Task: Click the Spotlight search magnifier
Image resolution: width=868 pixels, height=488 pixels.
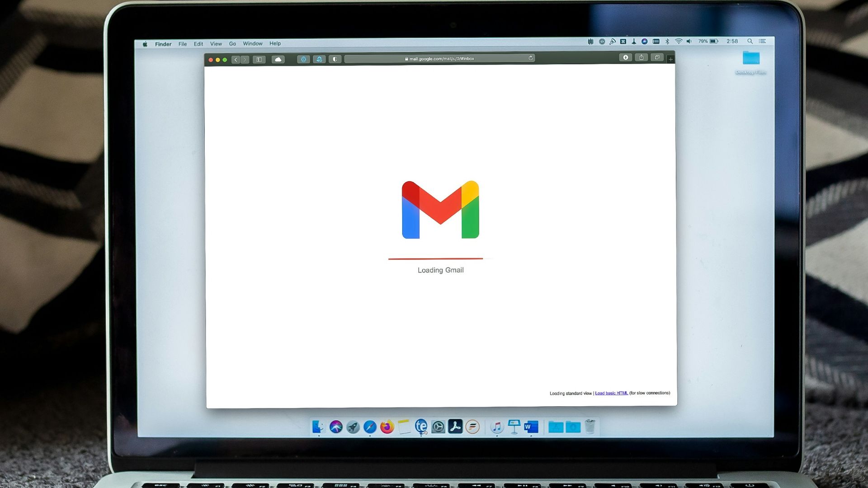Action: [750, 41]
